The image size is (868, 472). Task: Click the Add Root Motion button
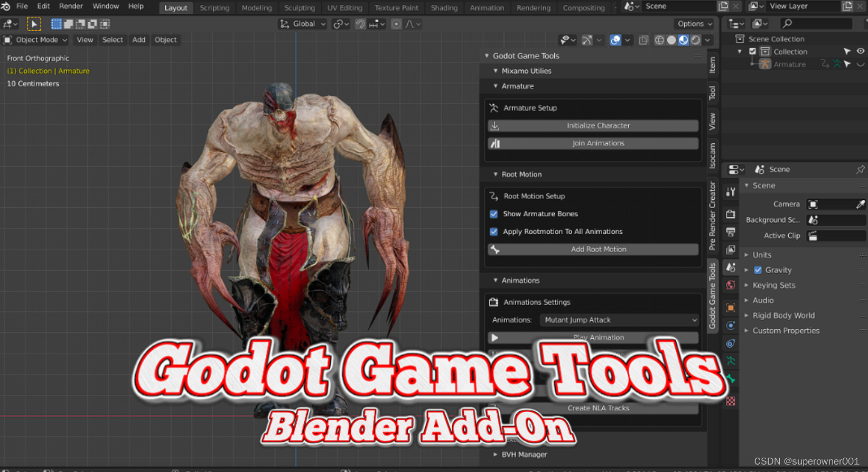[x=593, y=249]
